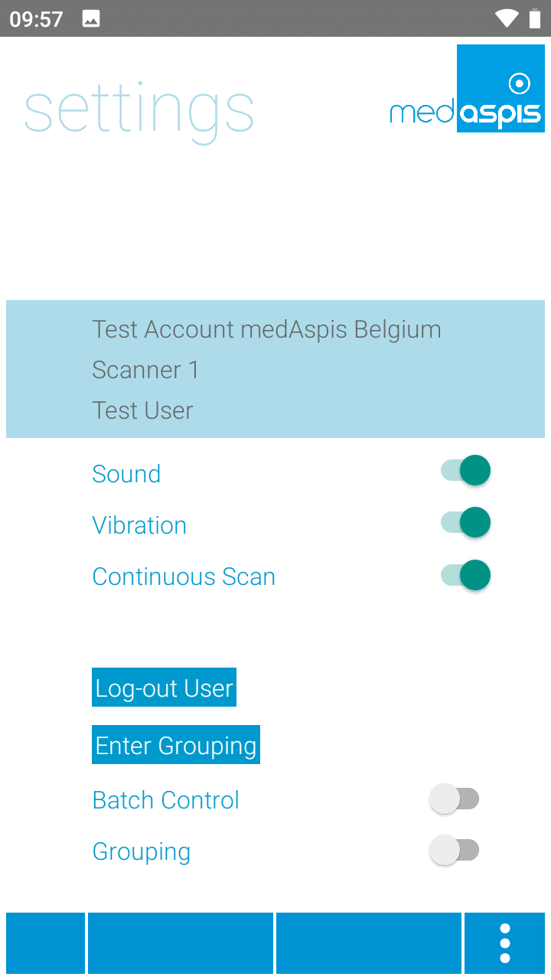This screenshot has height=980, width=551.
Task: Disable the Sound toggle
Action: (x=465, y=470)
